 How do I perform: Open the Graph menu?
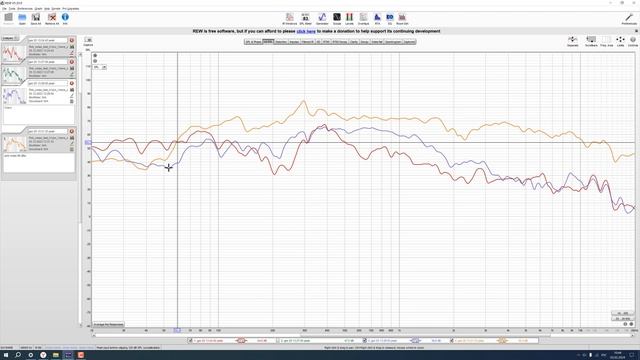[38, 9]
